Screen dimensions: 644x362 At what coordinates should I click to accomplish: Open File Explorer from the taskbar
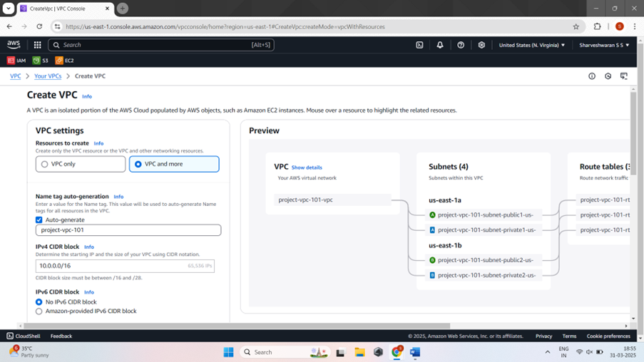[x=359, y=352]
